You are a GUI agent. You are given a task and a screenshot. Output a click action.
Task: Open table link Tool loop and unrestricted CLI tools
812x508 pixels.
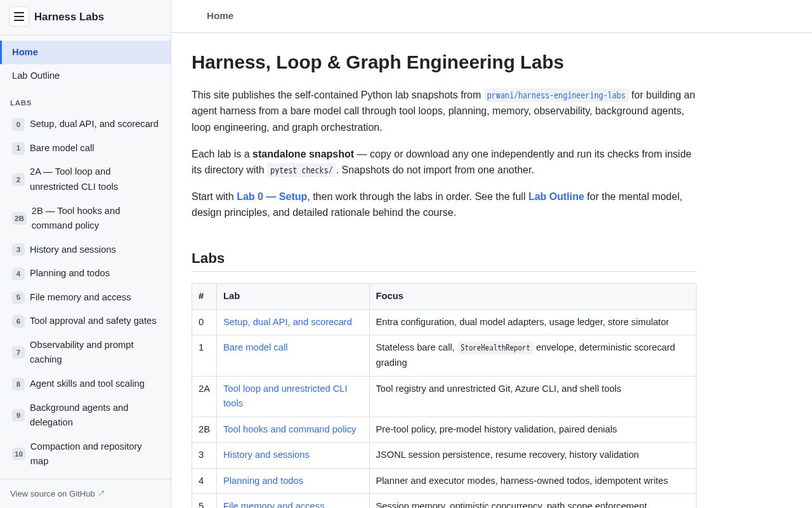[x=285, y=396]
